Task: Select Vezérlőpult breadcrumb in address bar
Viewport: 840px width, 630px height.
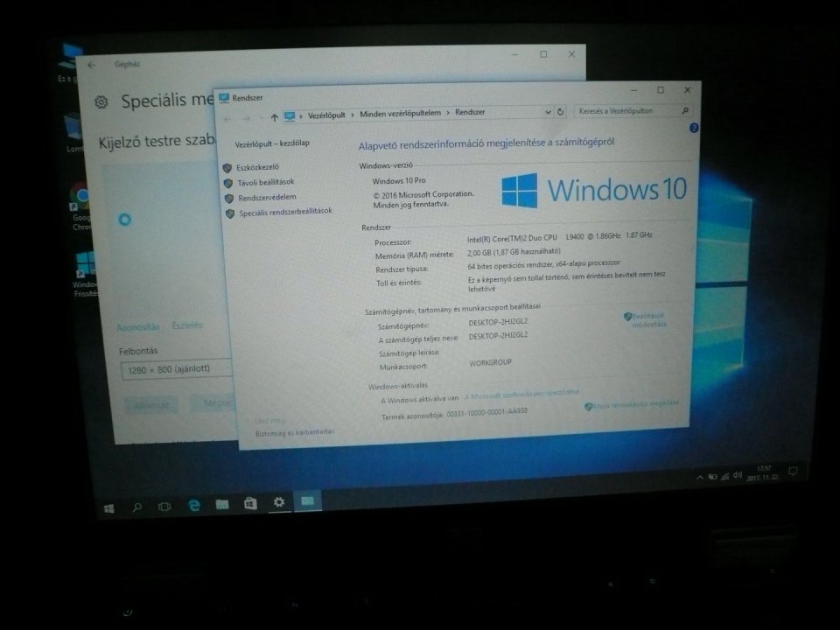Action: 326,115
